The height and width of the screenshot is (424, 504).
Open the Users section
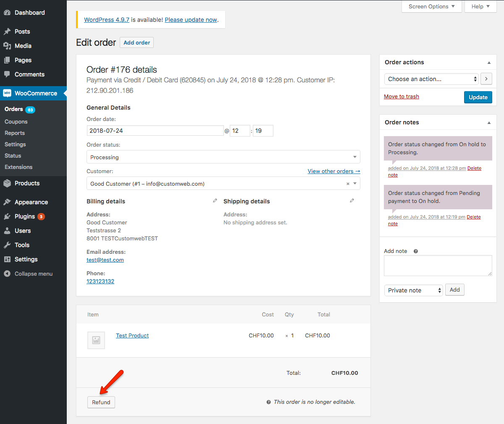coord(24,230)
